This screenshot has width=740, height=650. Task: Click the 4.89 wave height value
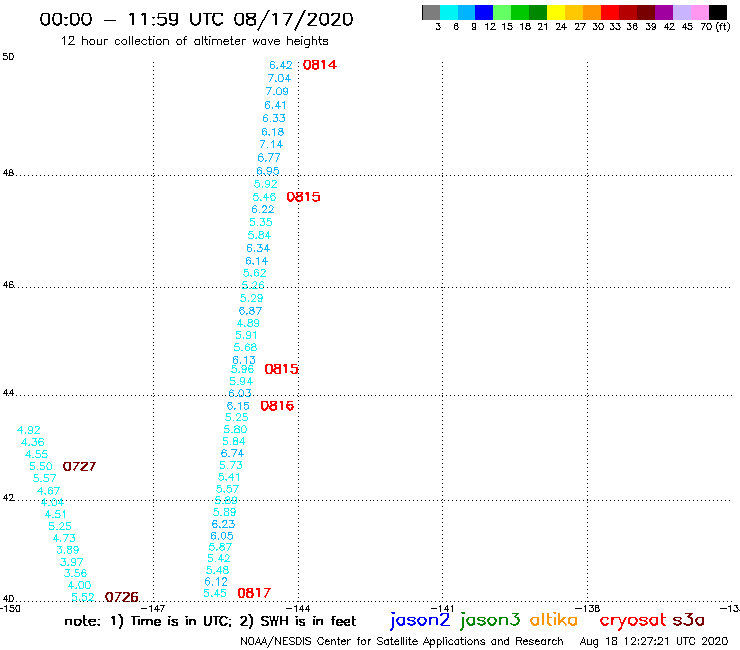tap(248, 323)
